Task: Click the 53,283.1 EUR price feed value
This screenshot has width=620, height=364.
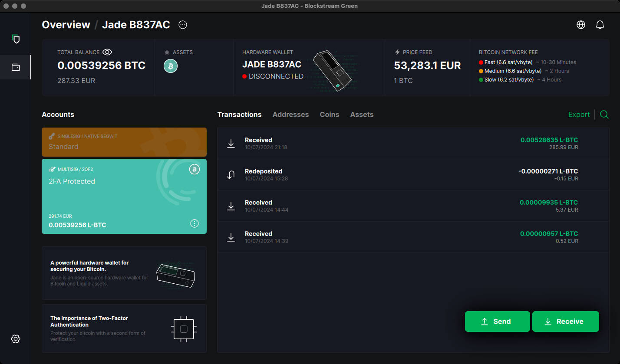Action: tap(427, 66)
